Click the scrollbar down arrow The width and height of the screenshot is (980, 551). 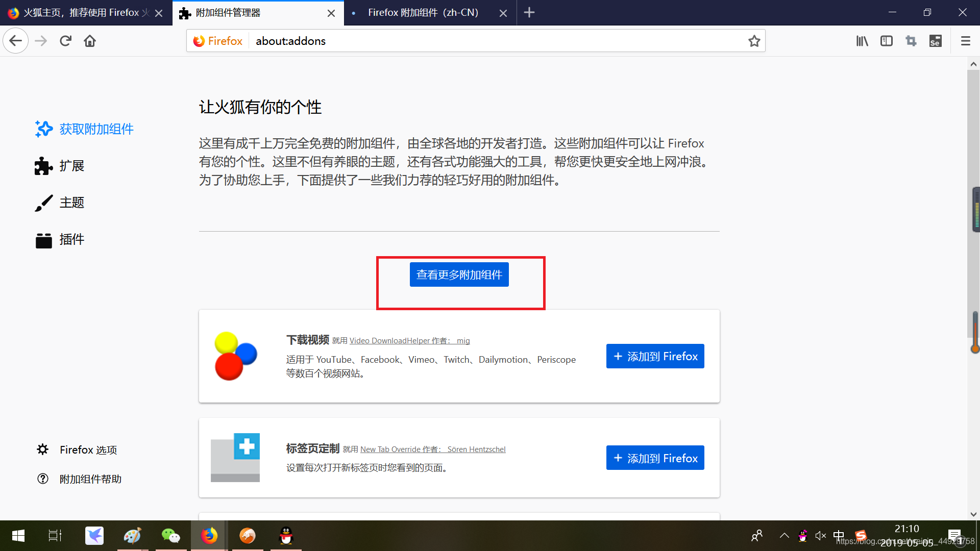pos(973,514)
